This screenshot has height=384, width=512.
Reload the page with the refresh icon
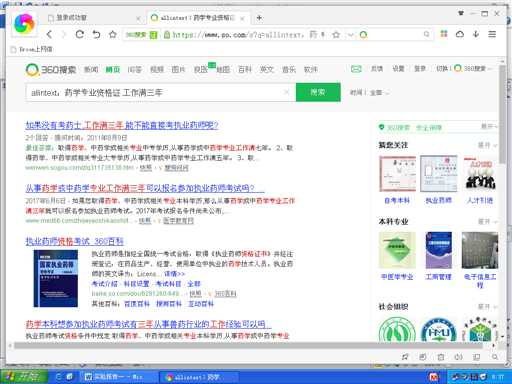(80, 34)
